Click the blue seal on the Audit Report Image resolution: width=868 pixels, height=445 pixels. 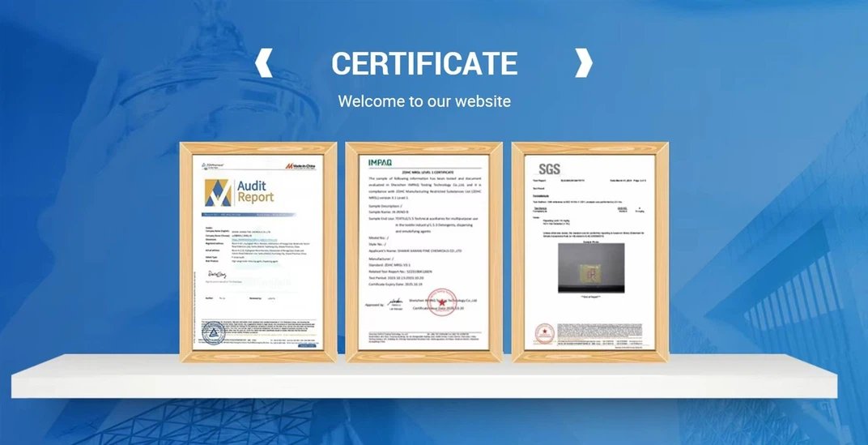[x=213, y=333]
